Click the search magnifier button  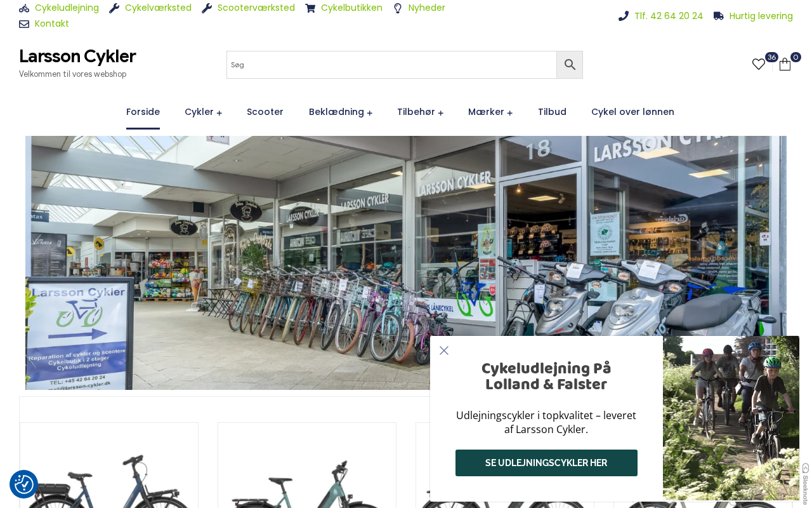[x=570, y=65]
